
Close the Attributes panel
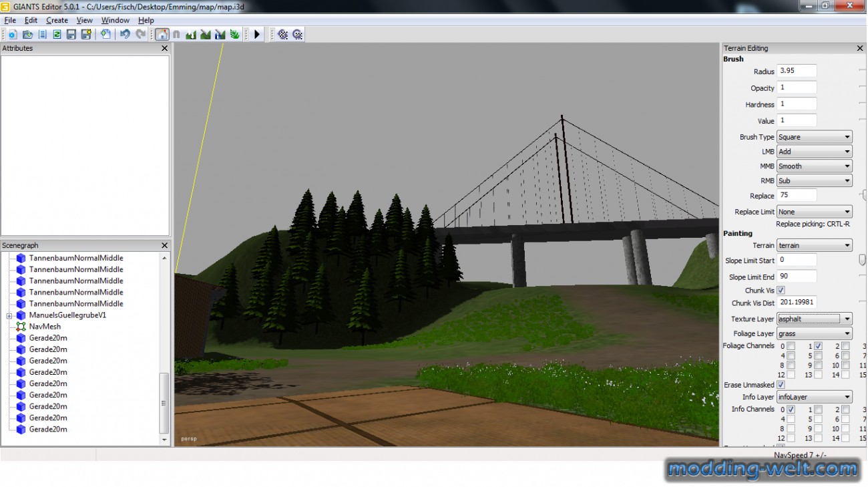tap(165, 48)
